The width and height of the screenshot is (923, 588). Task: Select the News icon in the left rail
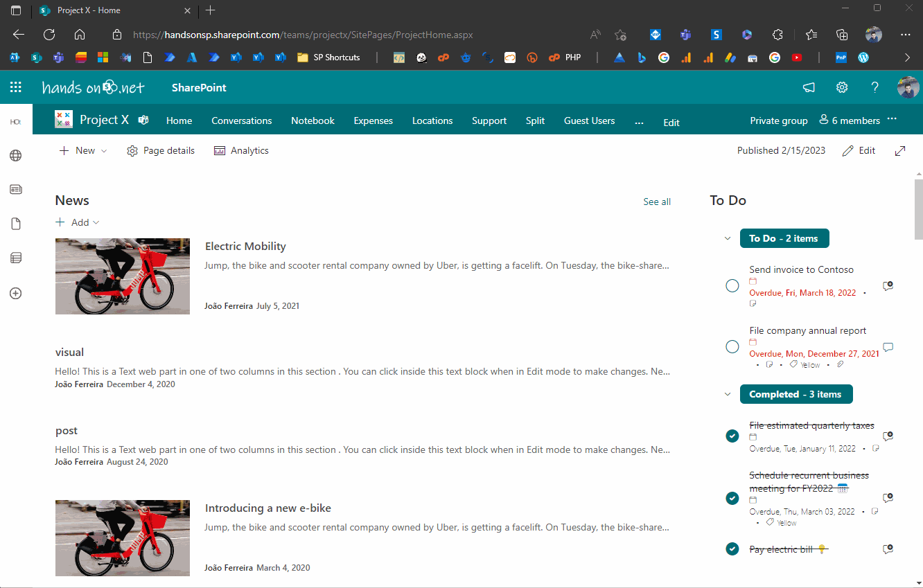[15, 188]
